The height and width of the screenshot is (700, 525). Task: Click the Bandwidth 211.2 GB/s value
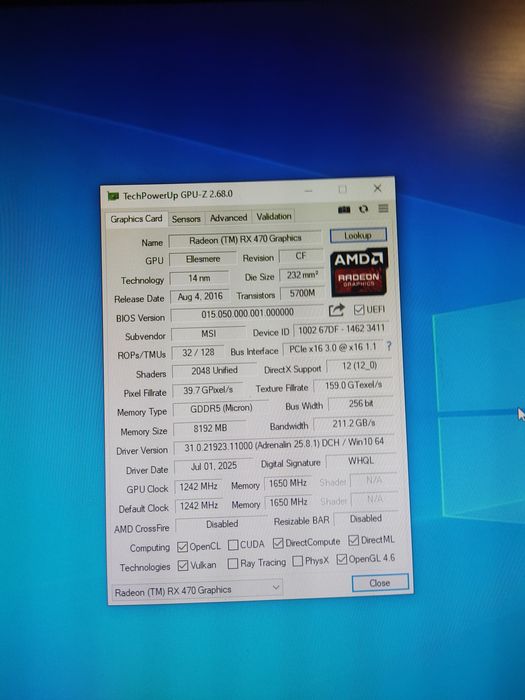point(354,423)
